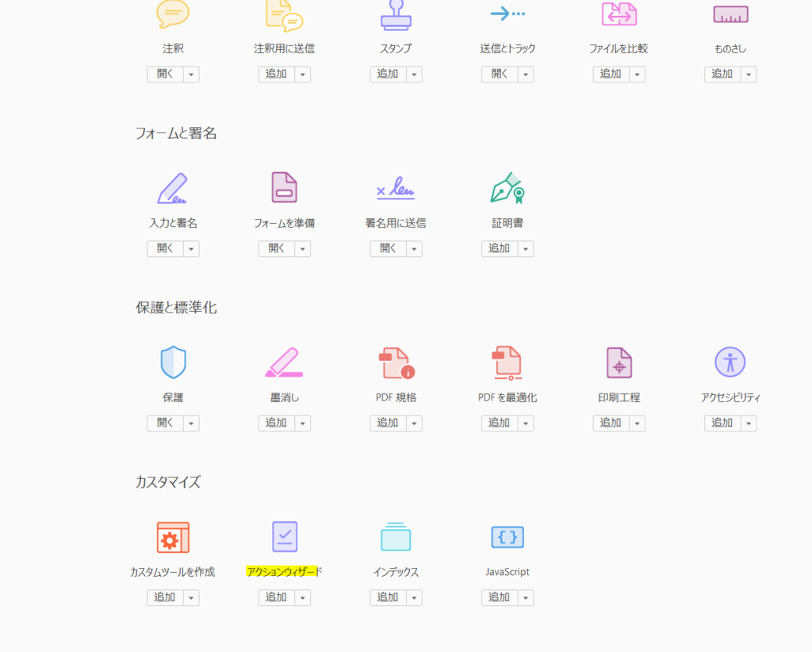812x652 pixels.
Task: Click the JavaScript braces icon
Action: pos(507,537)
